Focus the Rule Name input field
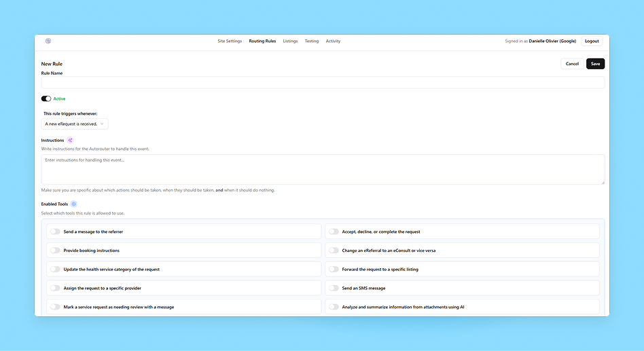 (x=323, y=83)
